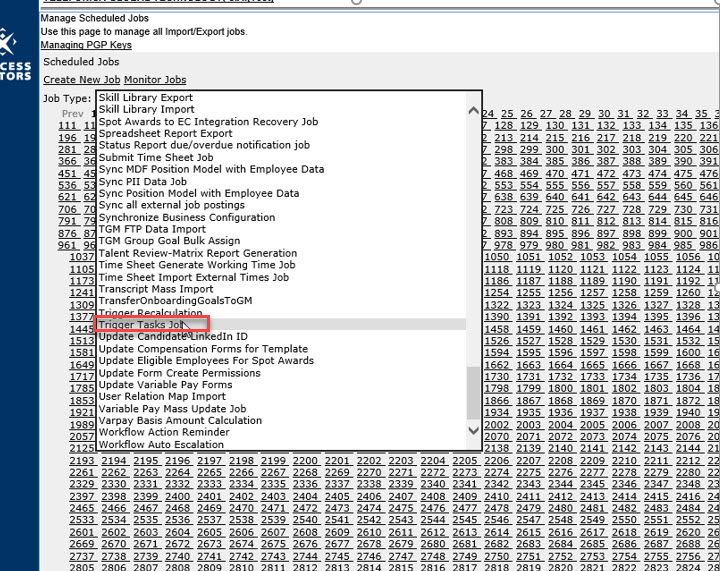The height and width of the screenshot is (571, 720).
Task: Select Varpay Basis Amount Calculation
Action: coord(180,420)
